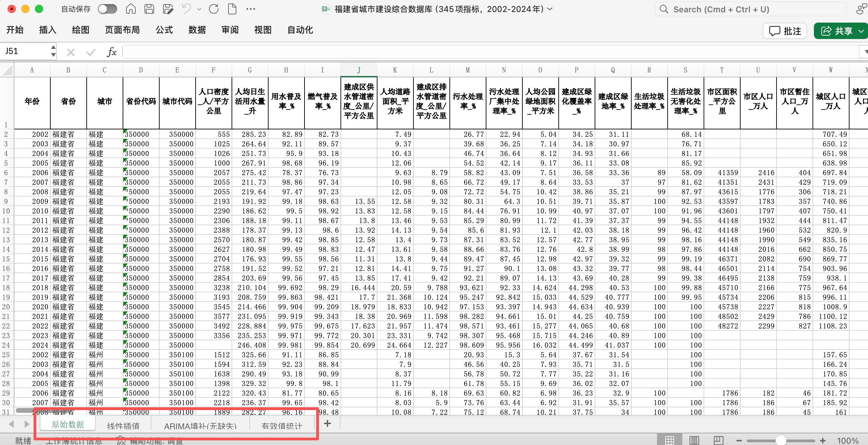This screenshot has height=445, width=868.
Task: Click the Undo arrow icon
Action: point(187,9)
